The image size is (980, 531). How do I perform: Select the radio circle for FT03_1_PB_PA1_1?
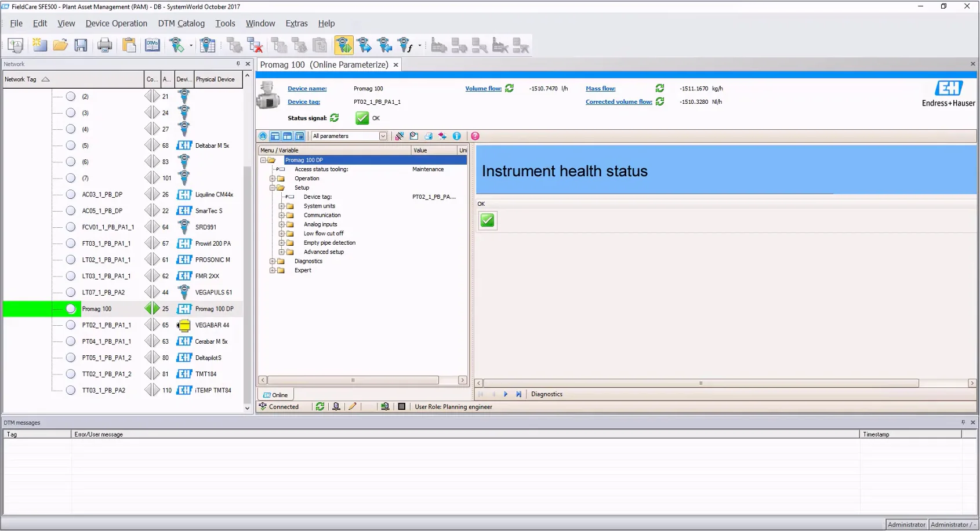[71, 243]
